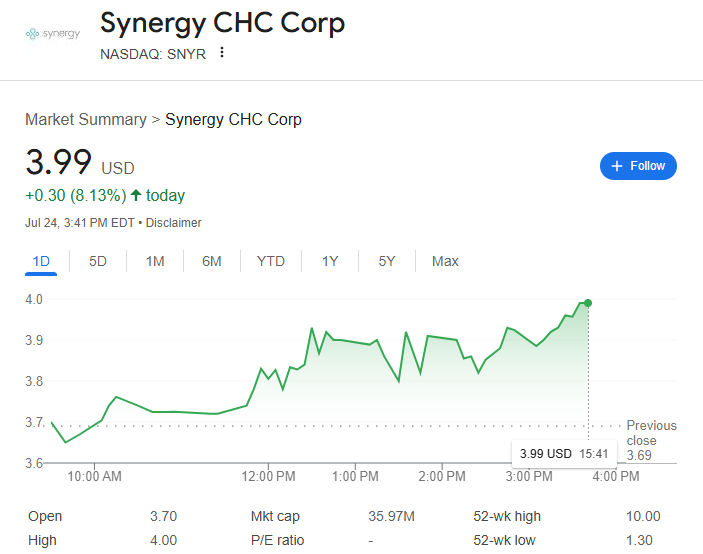
Task: Click the USD currency label beside price
Action: click(118, 168)
